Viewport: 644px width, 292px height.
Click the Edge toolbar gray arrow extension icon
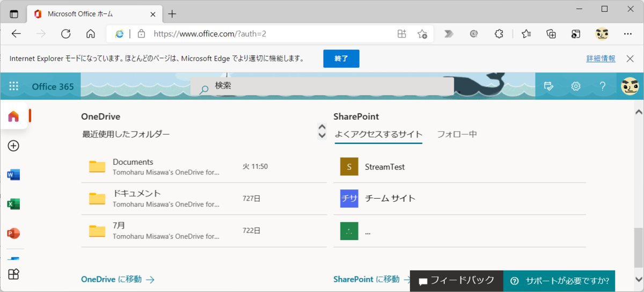[449, 34]
